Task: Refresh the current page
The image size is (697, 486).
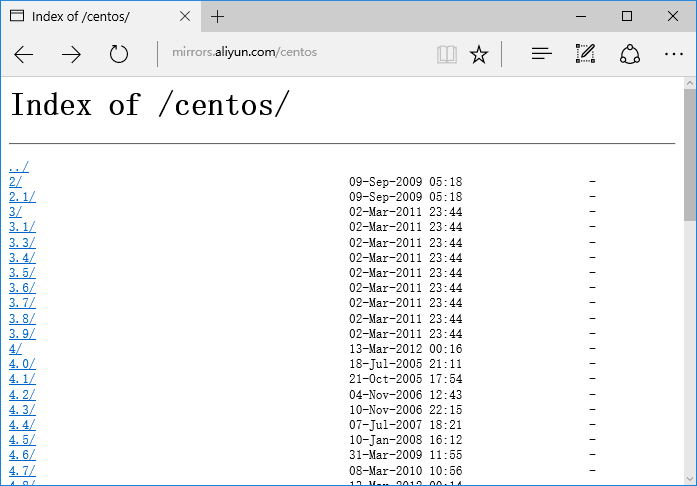Action: [x=119, y=54]
